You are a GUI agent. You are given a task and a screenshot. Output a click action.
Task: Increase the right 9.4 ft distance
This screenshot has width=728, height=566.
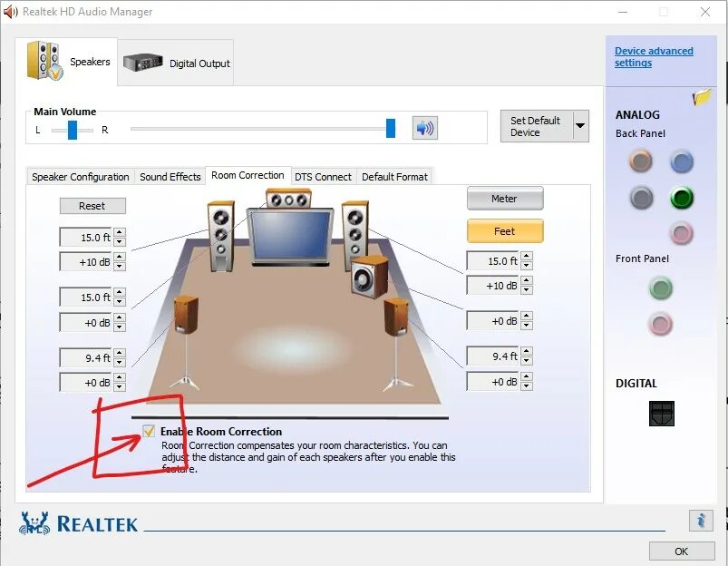[527, 351]
